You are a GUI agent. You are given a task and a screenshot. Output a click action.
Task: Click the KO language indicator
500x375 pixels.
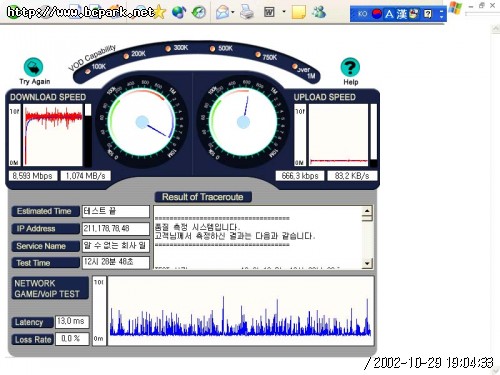363,14
